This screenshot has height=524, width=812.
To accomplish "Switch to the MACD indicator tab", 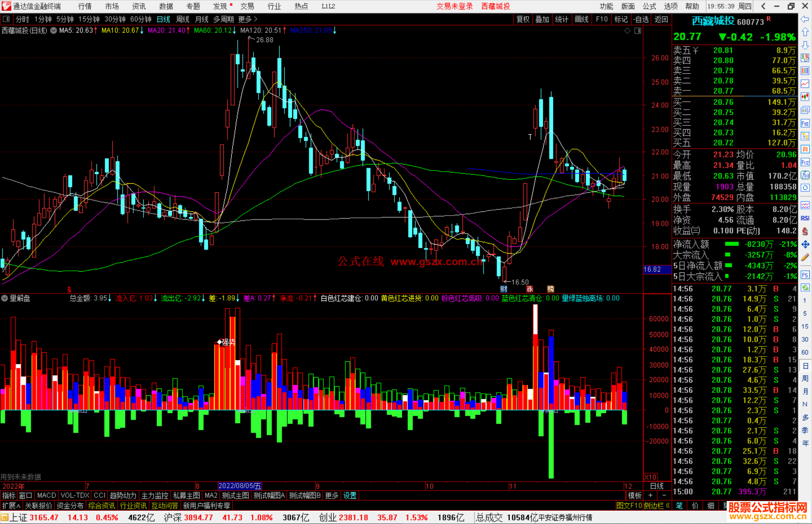I will tap(47, 495).
